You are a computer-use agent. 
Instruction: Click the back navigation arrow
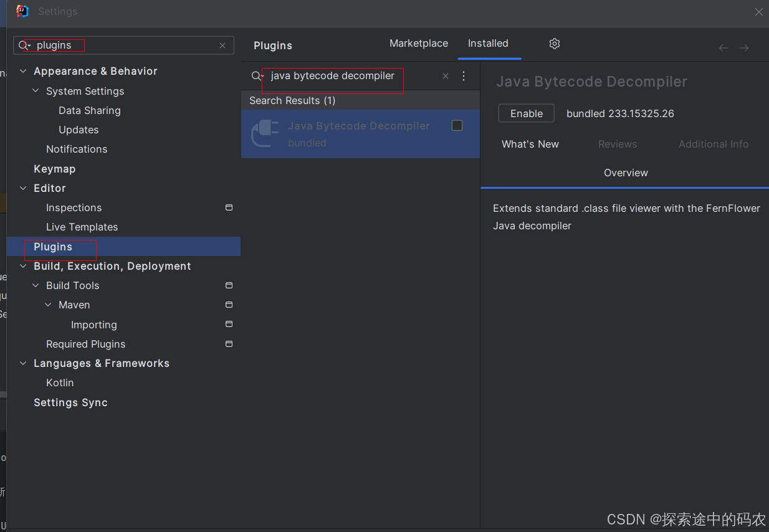point(723,48)
